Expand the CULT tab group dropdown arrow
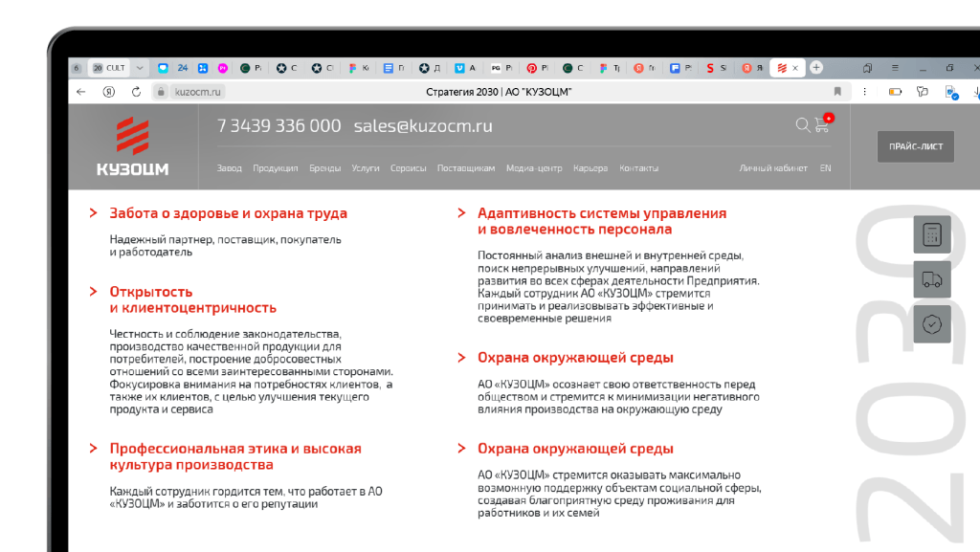Viewport: 980px width, 552px height. [x=140, y=68]
